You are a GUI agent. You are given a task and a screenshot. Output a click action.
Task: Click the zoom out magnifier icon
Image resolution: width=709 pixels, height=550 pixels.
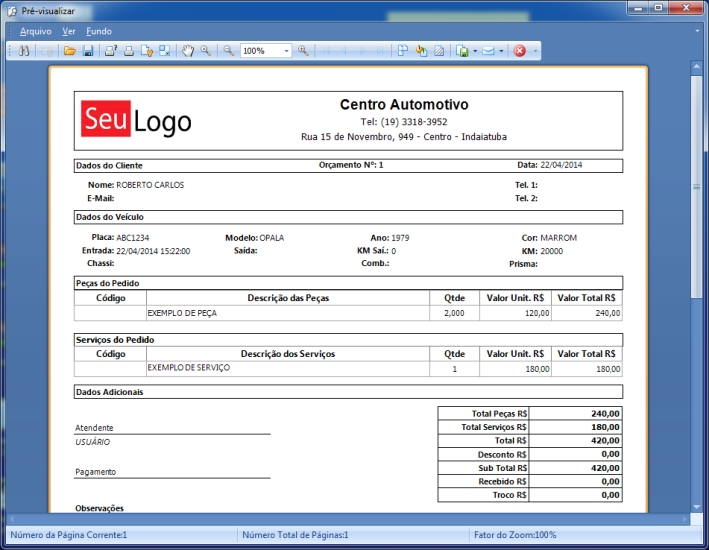(x=228, y=50)
